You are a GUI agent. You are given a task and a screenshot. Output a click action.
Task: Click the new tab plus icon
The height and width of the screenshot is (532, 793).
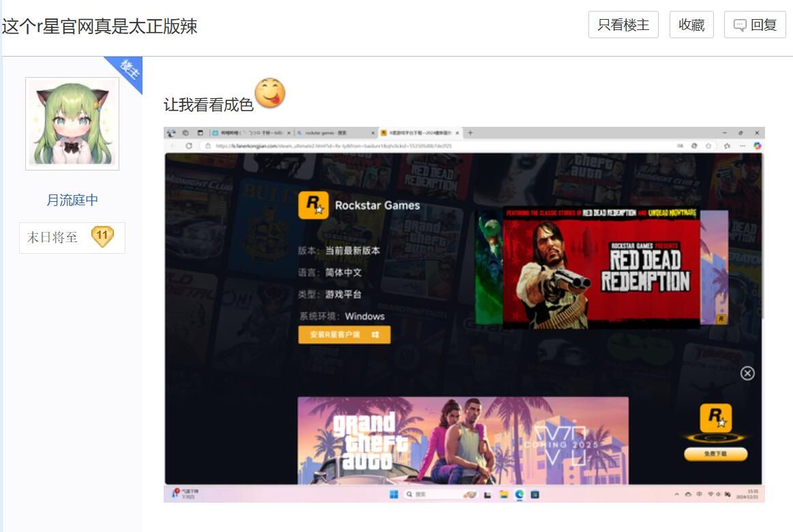(470, 132)
